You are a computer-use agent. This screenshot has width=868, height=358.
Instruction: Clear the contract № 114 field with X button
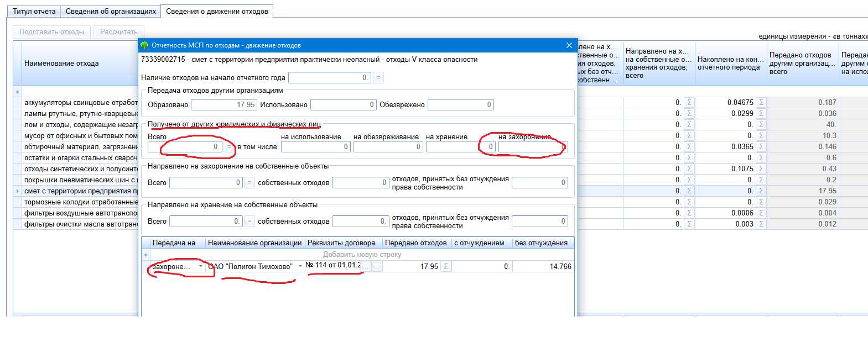(x=376, y=267)
